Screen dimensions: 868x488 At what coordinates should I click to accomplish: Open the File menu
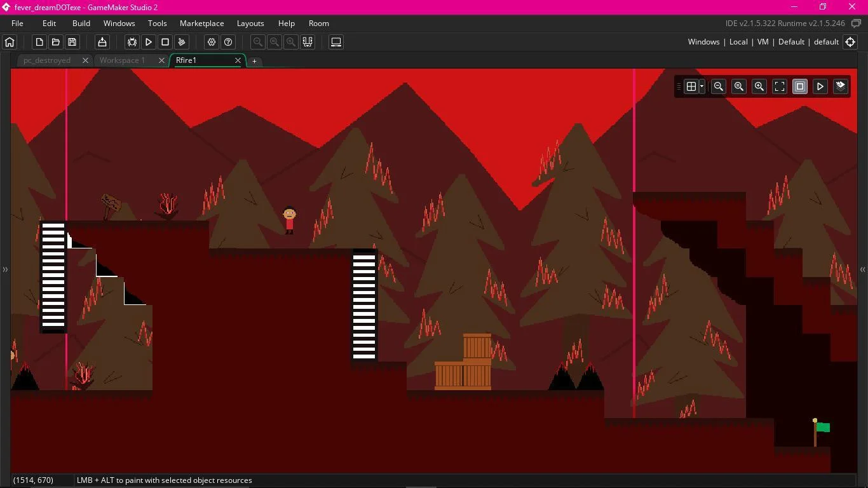pos(17,24)
